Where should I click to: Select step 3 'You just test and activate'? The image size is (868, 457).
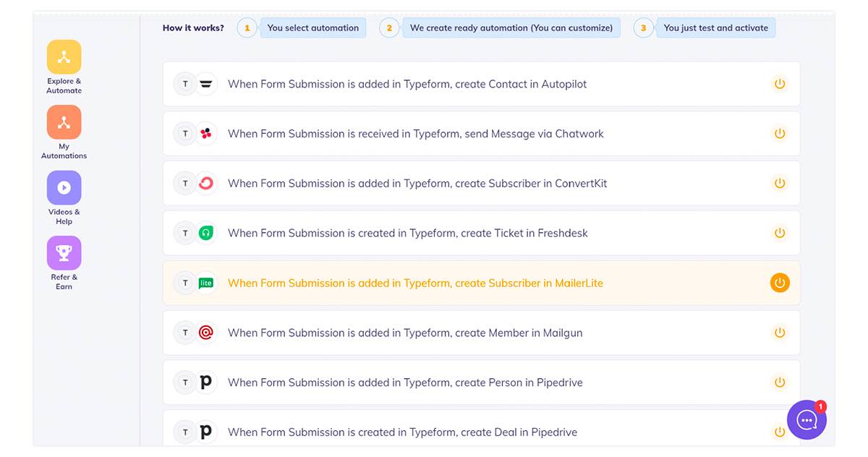[715, 28]
